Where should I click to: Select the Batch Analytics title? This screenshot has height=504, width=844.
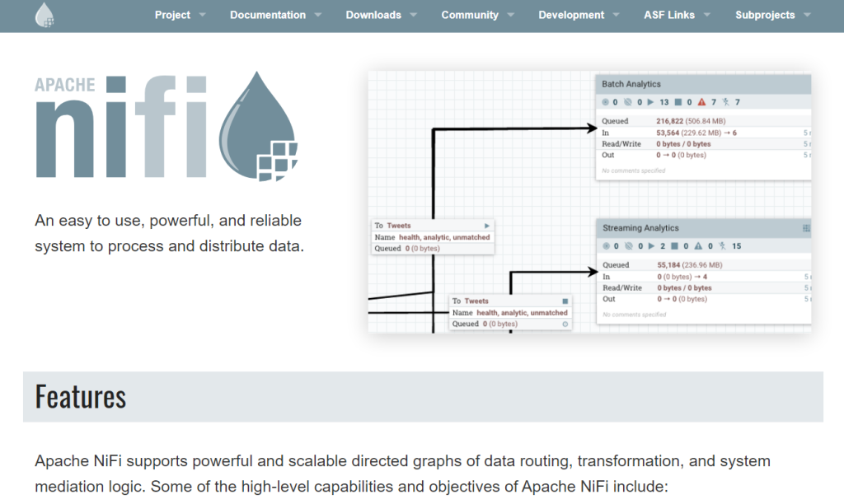[x=631, y=84]
